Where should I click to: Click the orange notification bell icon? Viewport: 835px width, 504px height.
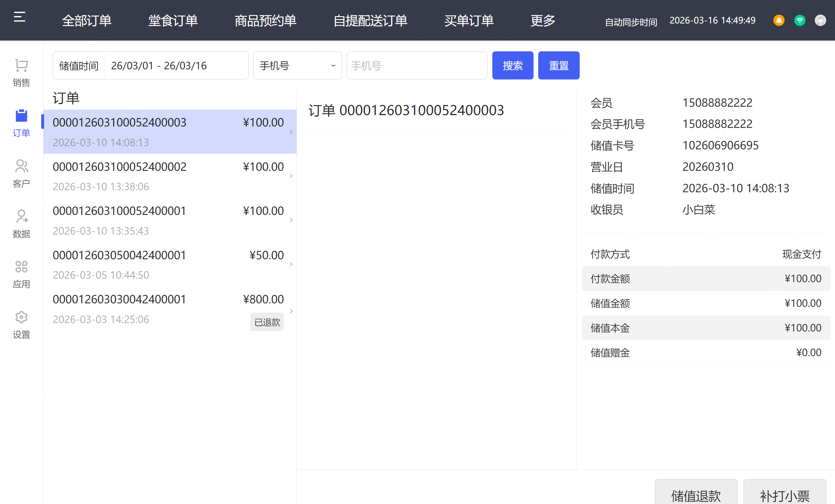779,20
